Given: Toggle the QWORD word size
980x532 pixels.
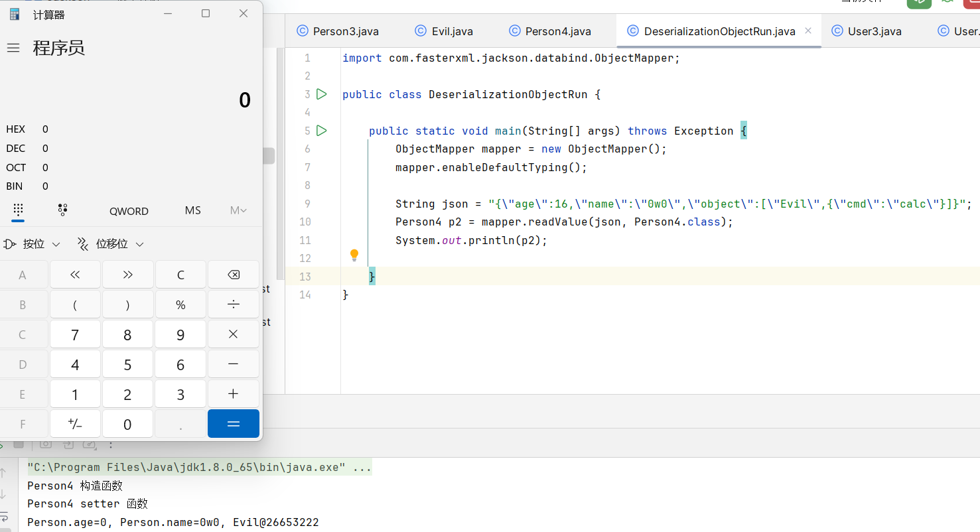Looking at the screenshot, I should pyautogui.click(x=129, y=211).
